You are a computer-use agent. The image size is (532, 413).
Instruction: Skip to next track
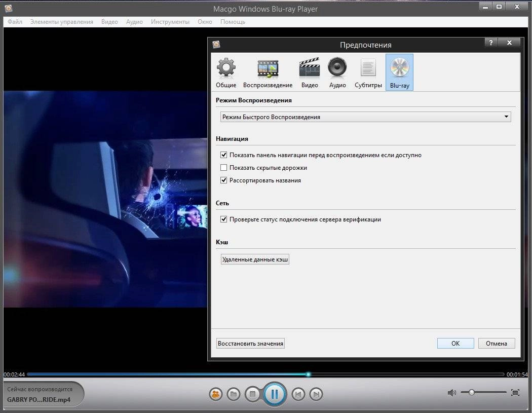[x=316, y=394]
